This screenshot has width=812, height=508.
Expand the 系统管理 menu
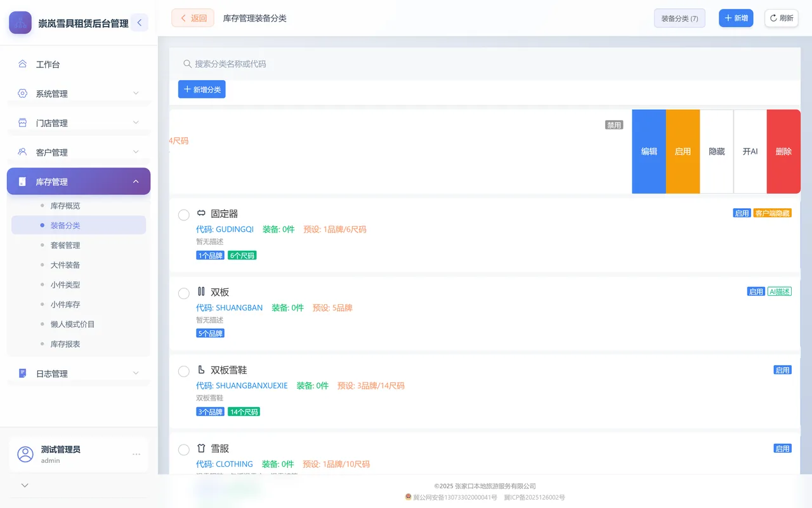[x=136, y=93]
